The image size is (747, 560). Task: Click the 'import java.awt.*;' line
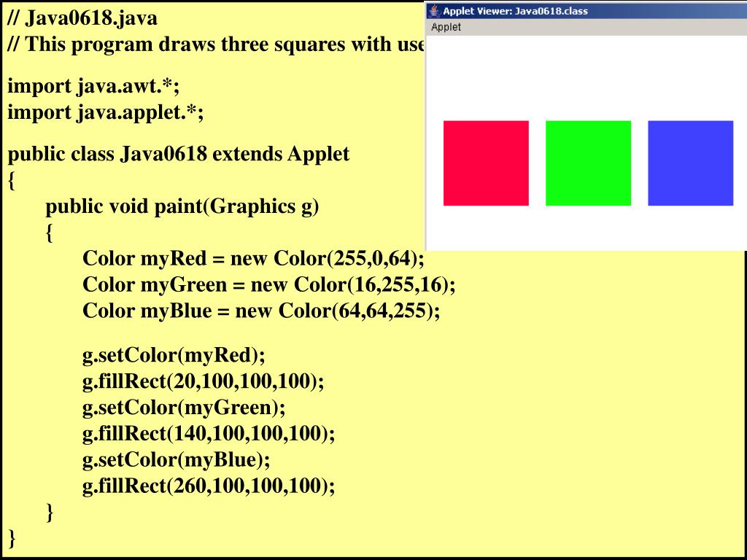click(x=93, y=87)
